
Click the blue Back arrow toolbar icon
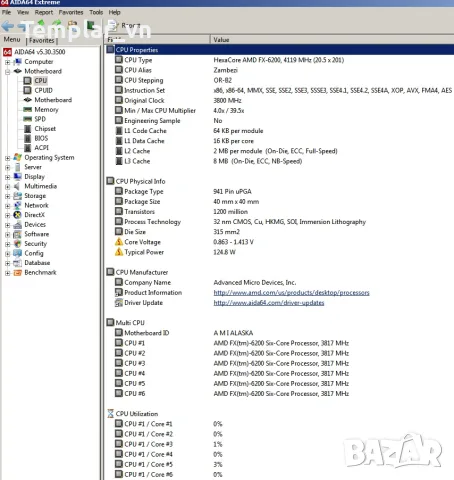click(7, 26)
